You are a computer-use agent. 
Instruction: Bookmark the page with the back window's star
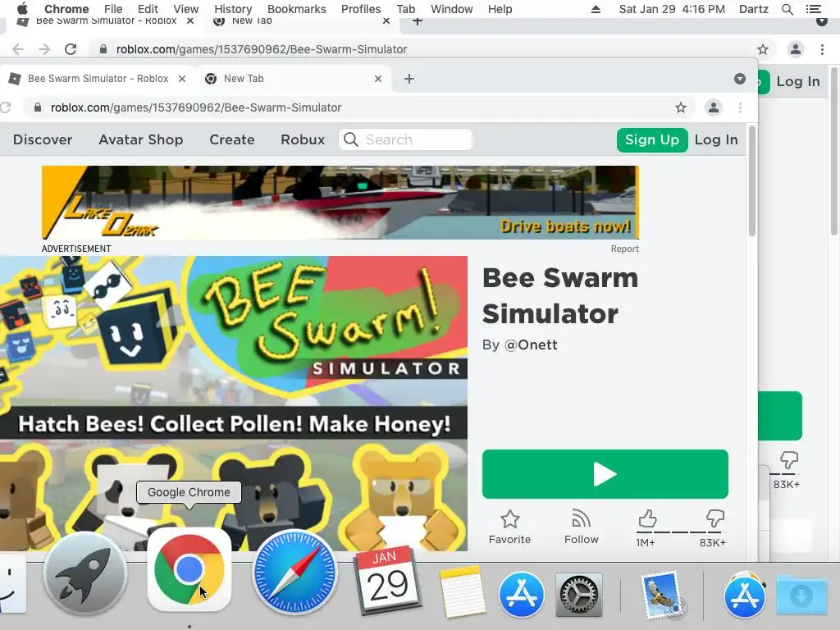click(763, 49)
